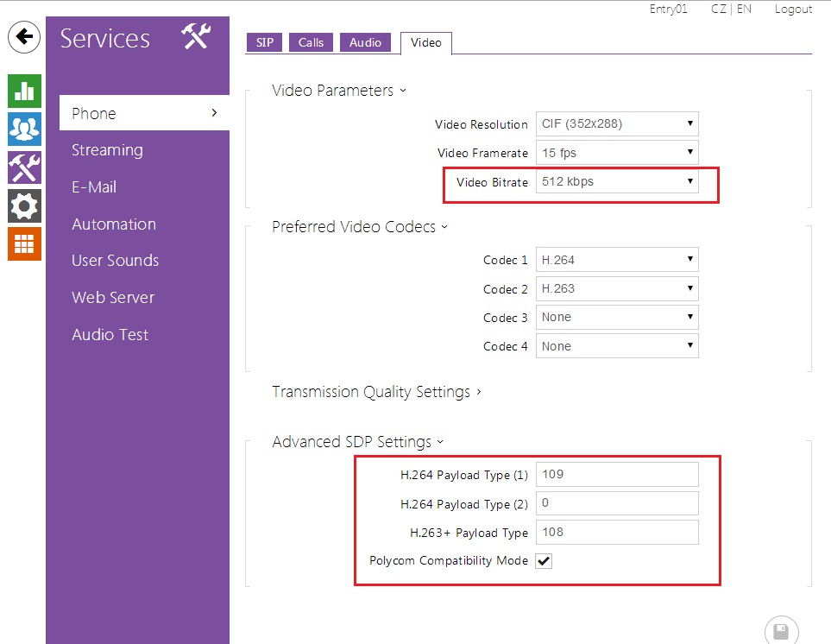This screenshot has height=644, width=831.
Task: Open the Video Resolution dropdown
Action: (x=616, y=123)
